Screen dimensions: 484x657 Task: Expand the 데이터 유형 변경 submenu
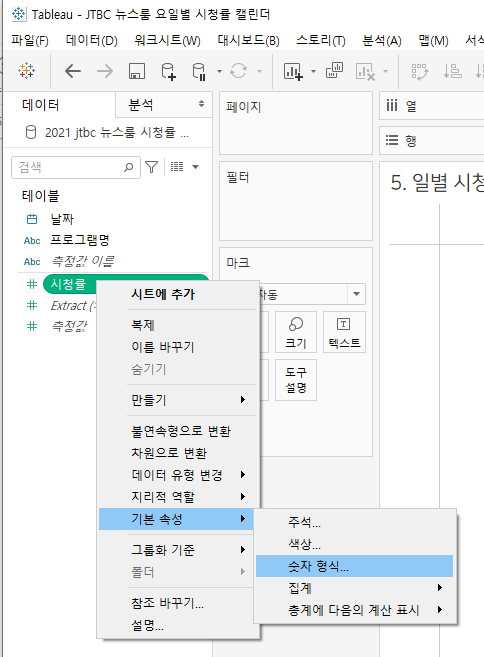tap(177, 475)
